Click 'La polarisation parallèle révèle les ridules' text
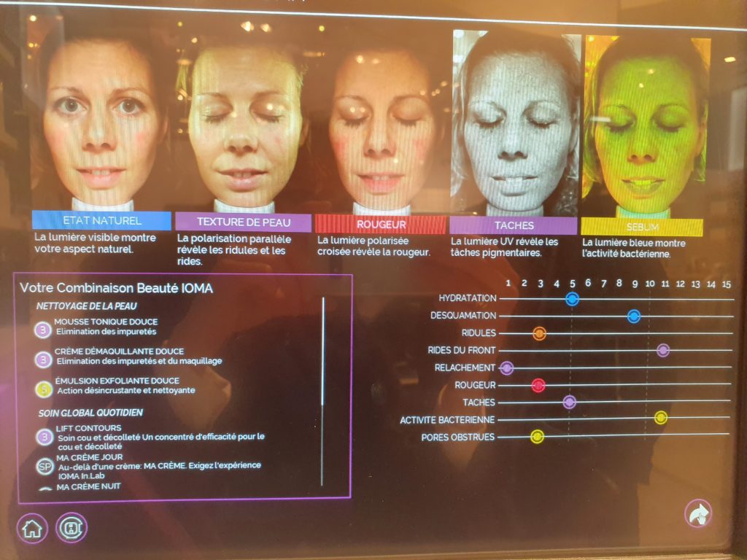 point(234,250)
